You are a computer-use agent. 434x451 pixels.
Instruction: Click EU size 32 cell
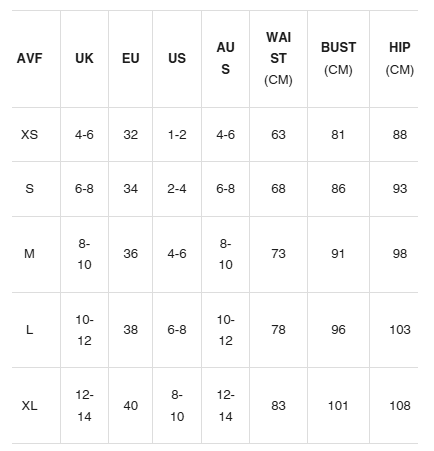(130, 135)
